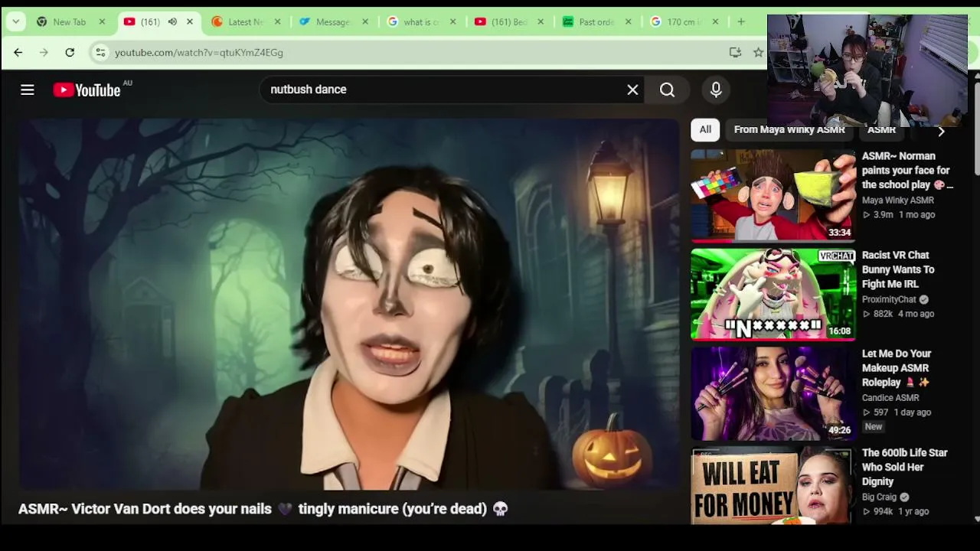The image size is (980, 551).
Task: Click the '3.9m 1 mo ago' view count
Action: (x=898, y=215)
